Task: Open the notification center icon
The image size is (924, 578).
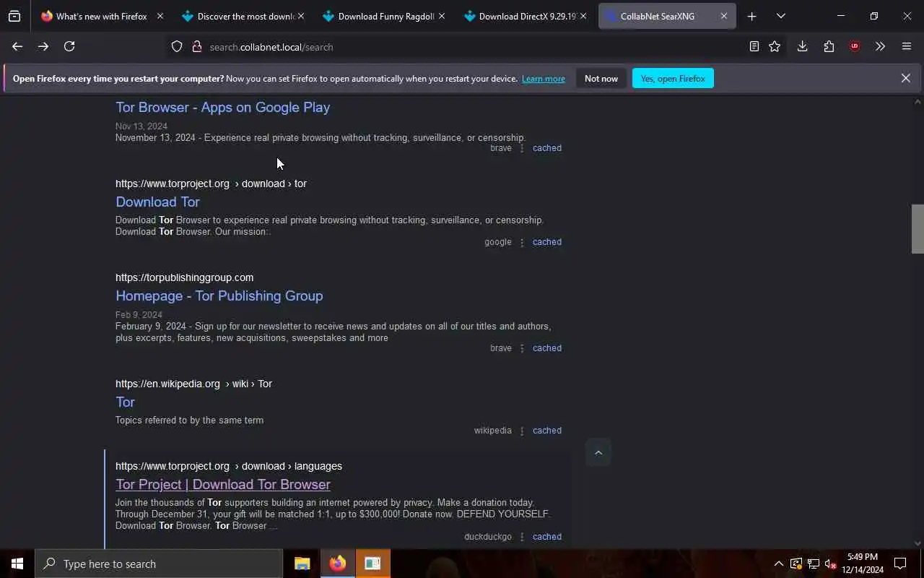Action: tap(900, 564)
